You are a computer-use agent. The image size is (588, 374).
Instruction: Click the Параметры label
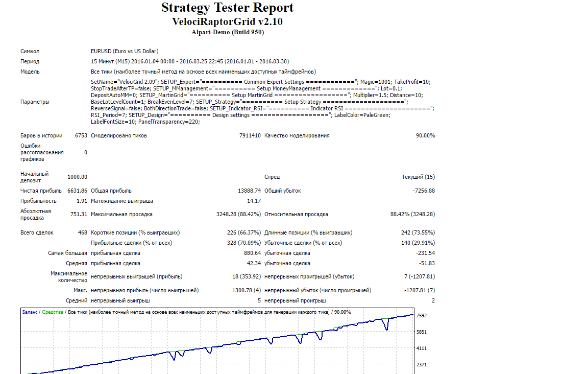[35, 102]
